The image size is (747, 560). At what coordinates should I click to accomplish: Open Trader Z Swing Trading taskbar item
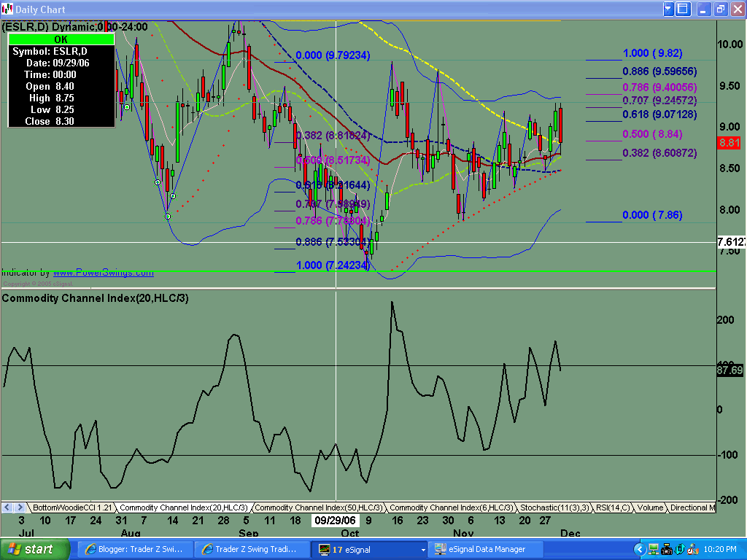point(252,550)
